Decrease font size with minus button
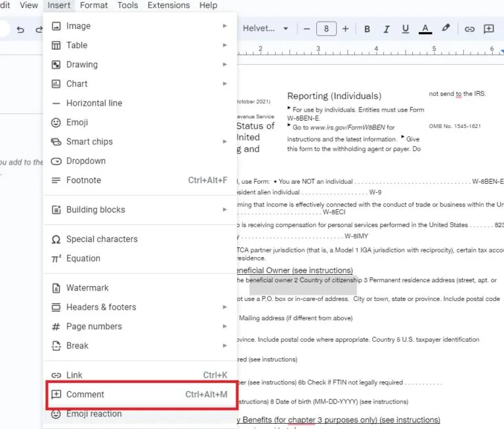Screen dimensions: 504x429 tap(306, 29)
